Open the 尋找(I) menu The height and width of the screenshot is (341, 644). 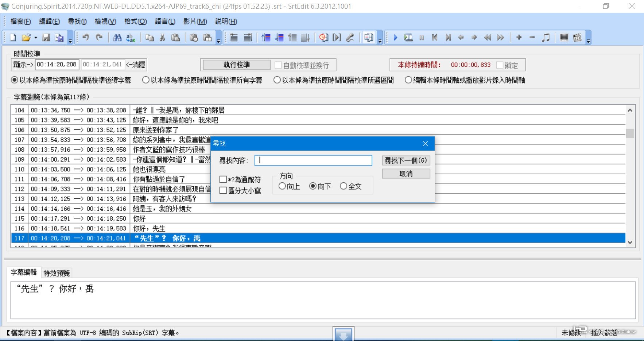coord(77,22)
